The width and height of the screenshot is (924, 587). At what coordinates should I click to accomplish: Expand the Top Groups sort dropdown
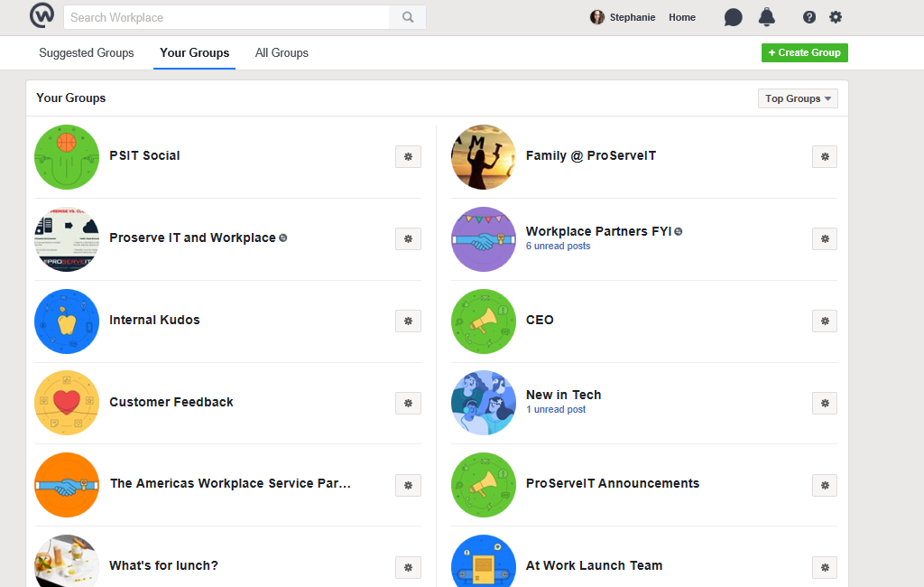[x=798, y=98]
